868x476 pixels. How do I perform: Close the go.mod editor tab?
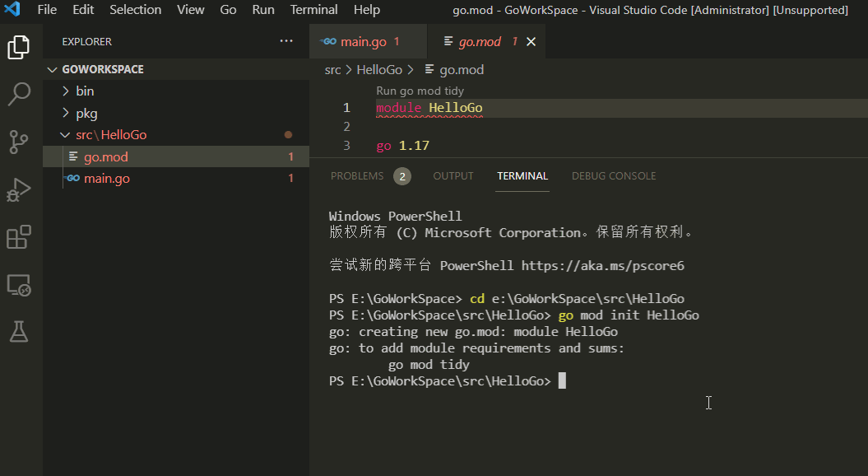[531, 41]
